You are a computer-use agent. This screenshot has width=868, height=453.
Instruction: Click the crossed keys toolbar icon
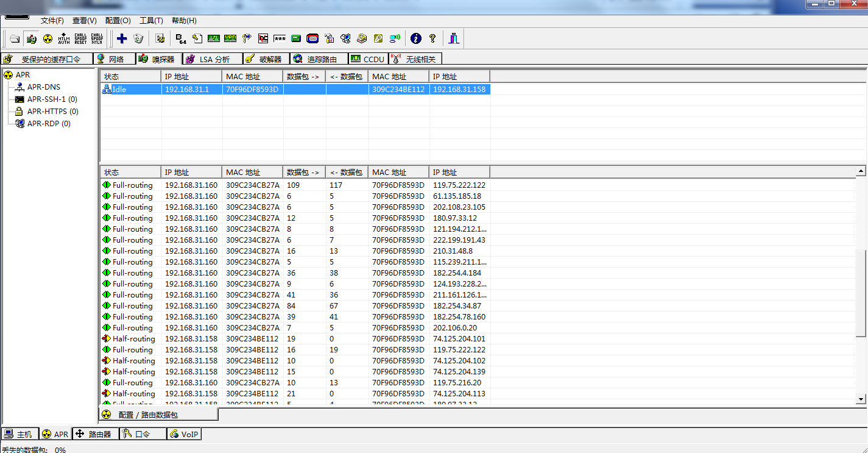point(247,39)
